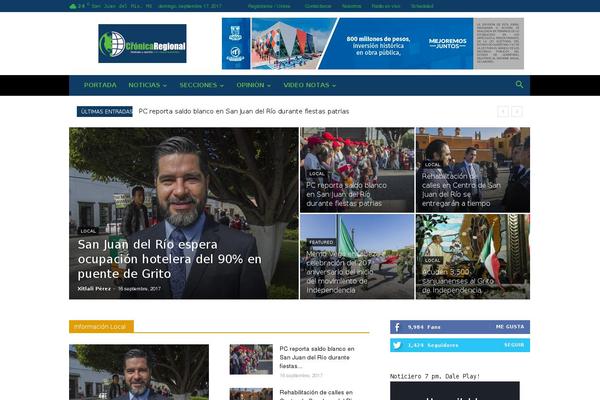600x400 pixels.
Task: Click the weather cloud icon
Action: tap(73, 6)
